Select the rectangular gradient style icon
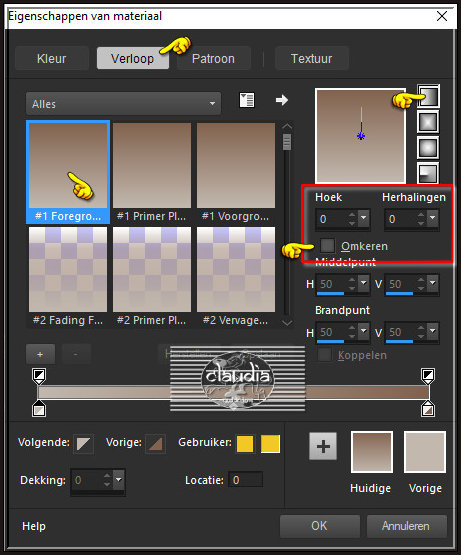The width and height of the screenshot is (461, 555). [428, 122]
